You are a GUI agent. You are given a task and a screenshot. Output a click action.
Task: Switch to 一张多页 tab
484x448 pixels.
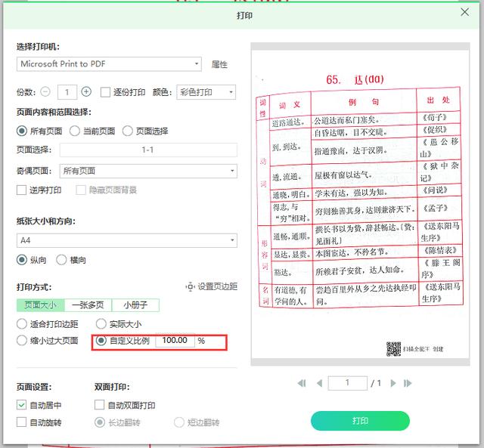point(88,305)
